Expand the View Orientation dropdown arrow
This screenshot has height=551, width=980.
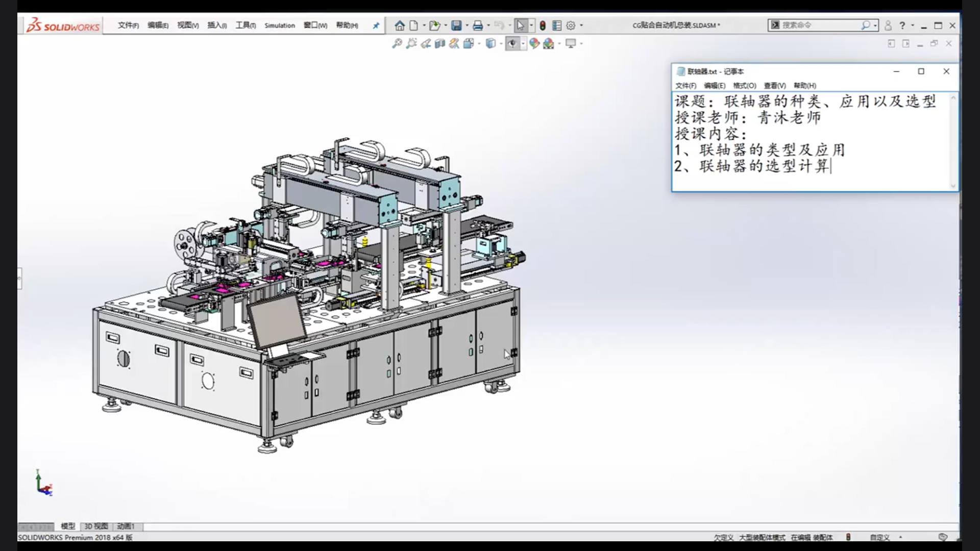(479, 43)
